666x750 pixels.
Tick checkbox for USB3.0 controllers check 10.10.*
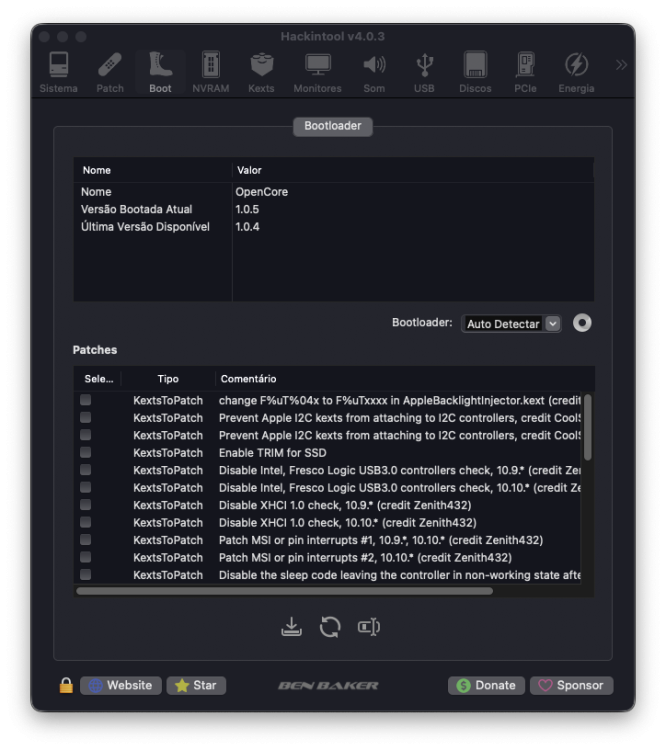click(x=86, y=487)
